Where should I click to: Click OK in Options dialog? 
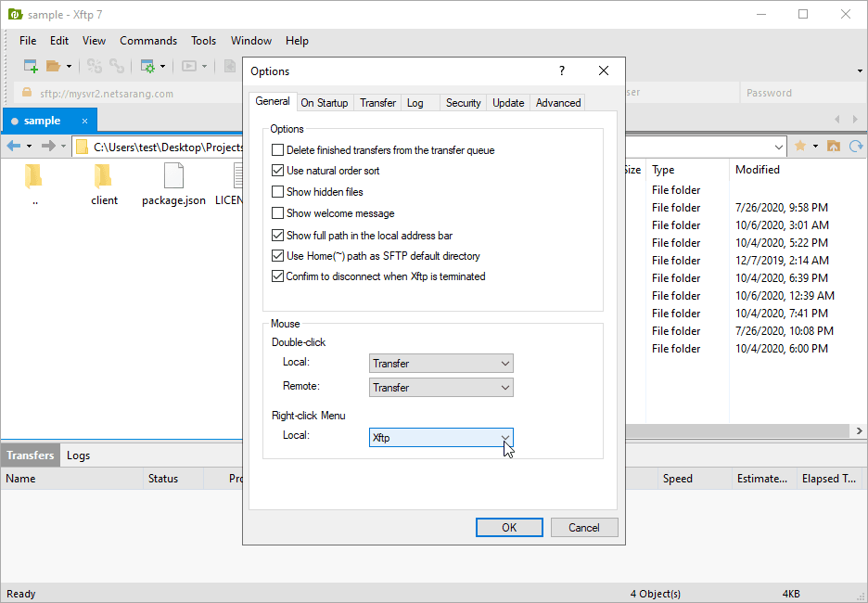coord(509,528)
